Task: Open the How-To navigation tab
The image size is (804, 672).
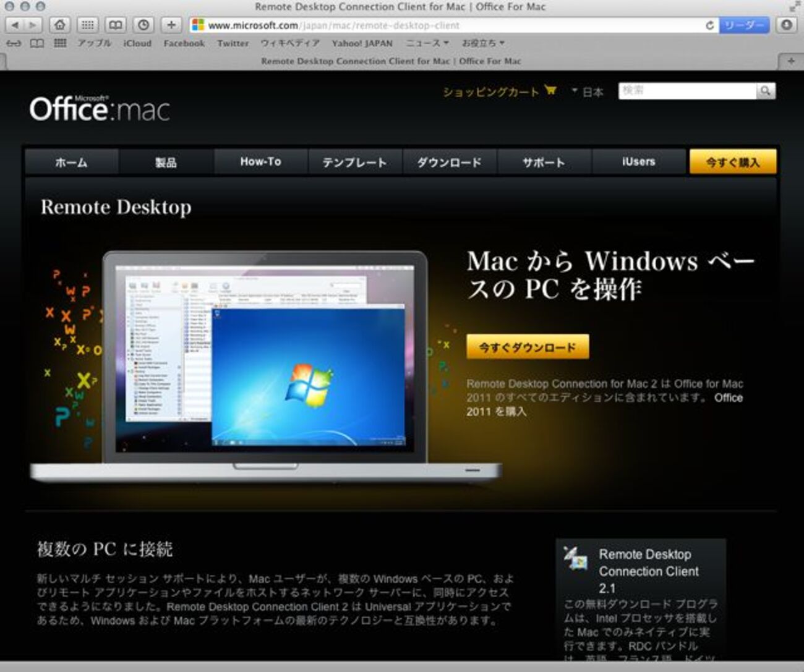Action: (260, 162)
